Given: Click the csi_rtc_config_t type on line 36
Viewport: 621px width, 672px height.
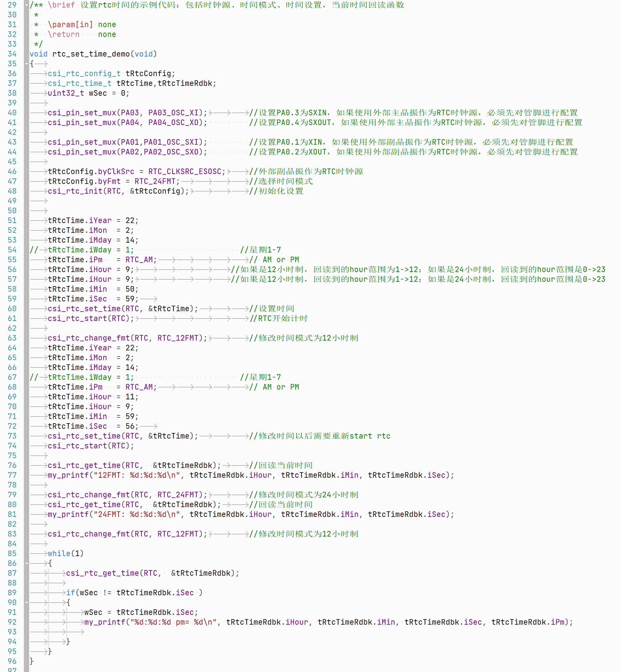Looking at the screenshot, I should pyautogui.click(x=84, y=73).
